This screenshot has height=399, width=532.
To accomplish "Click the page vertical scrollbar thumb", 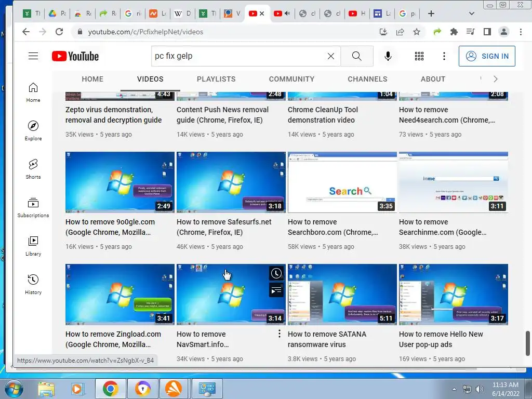I will point(528,343).
